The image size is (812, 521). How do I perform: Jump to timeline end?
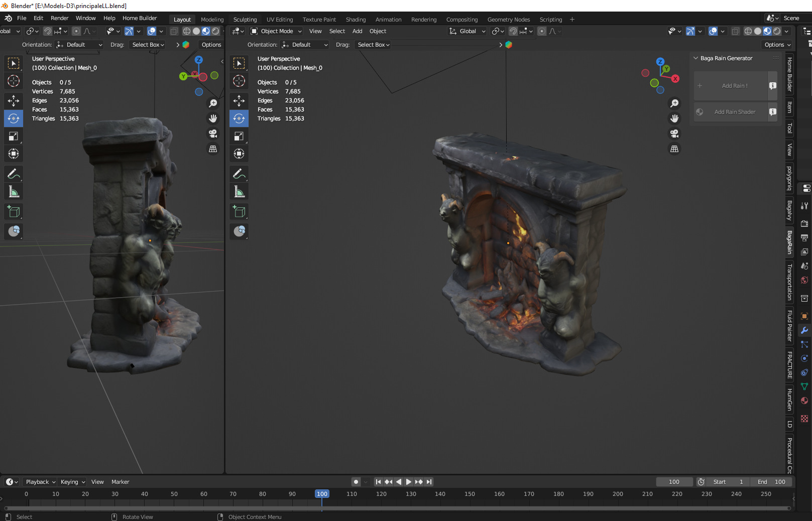tap(429, 482)
